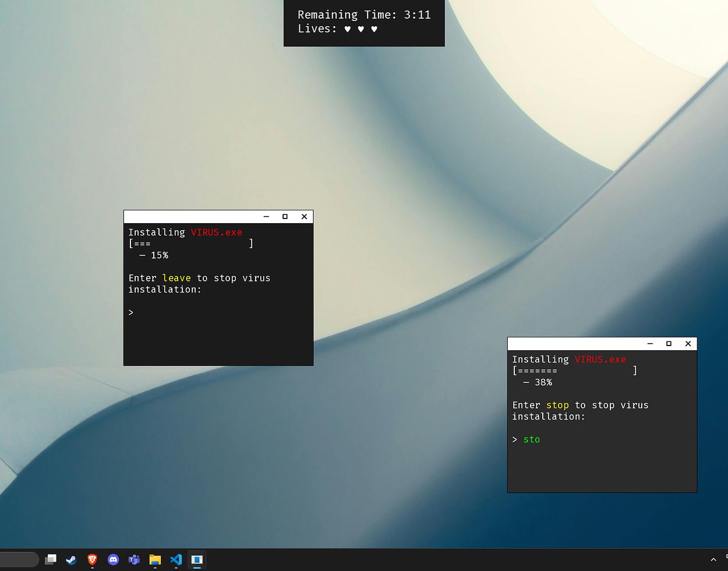Switch to Discord in the taskbar
The width and height of the screenshot is (728, 571).
point(113,559)
